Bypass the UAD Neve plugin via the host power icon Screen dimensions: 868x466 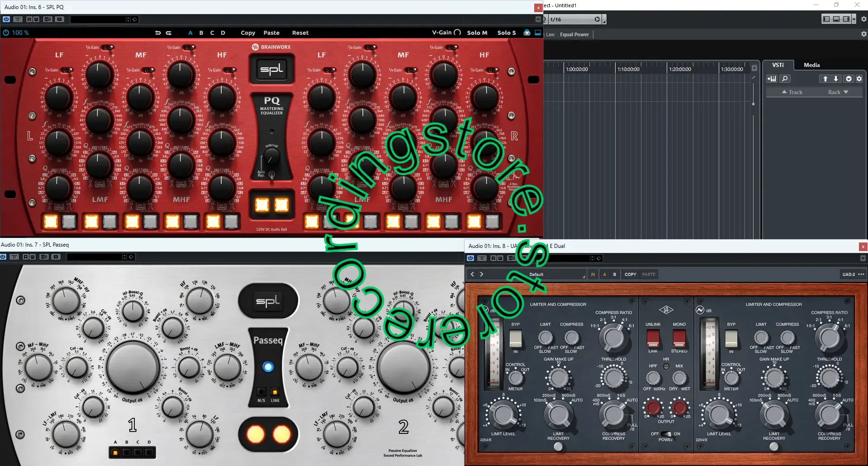click(470, 258)
